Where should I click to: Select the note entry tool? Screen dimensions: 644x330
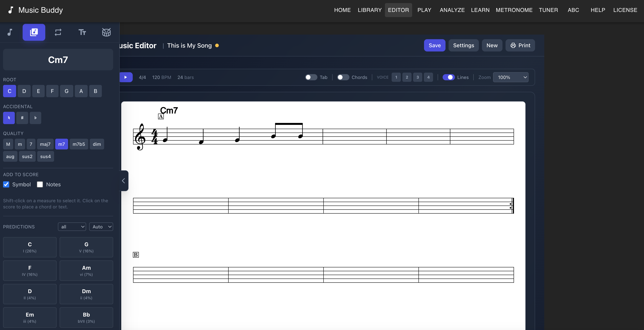pyautogui.click(x=10, y=32)
